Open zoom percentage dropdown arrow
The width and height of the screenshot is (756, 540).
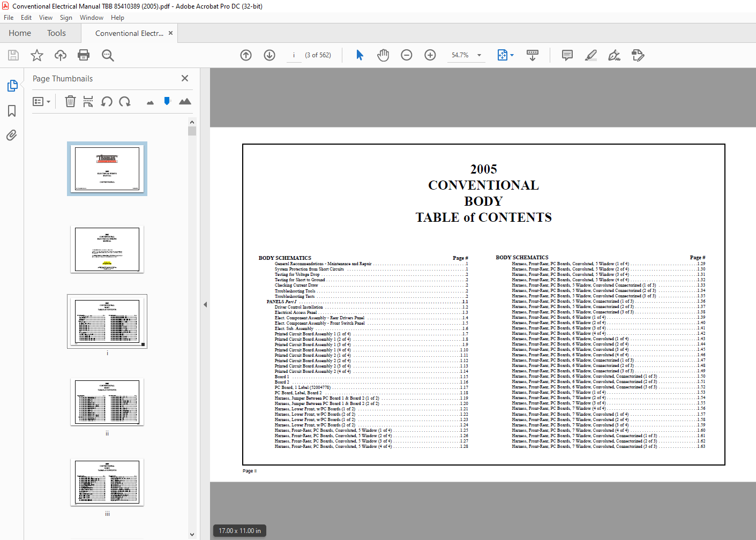click(x=479, y=55)
